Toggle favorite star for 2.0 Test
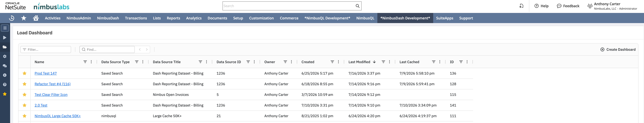The image size is (644, 123). (25, 105)
